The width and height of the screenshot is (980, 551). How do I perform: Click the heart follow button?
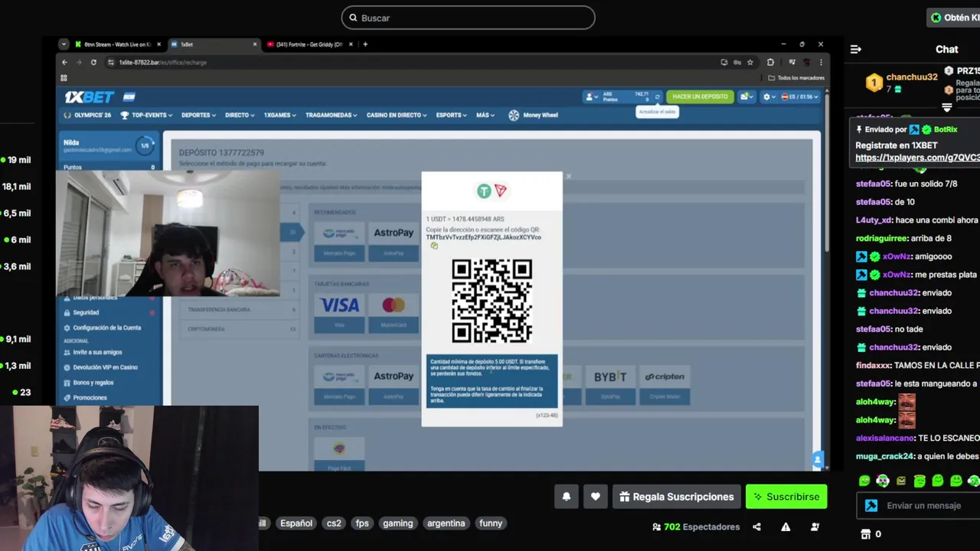pos(596,497)
